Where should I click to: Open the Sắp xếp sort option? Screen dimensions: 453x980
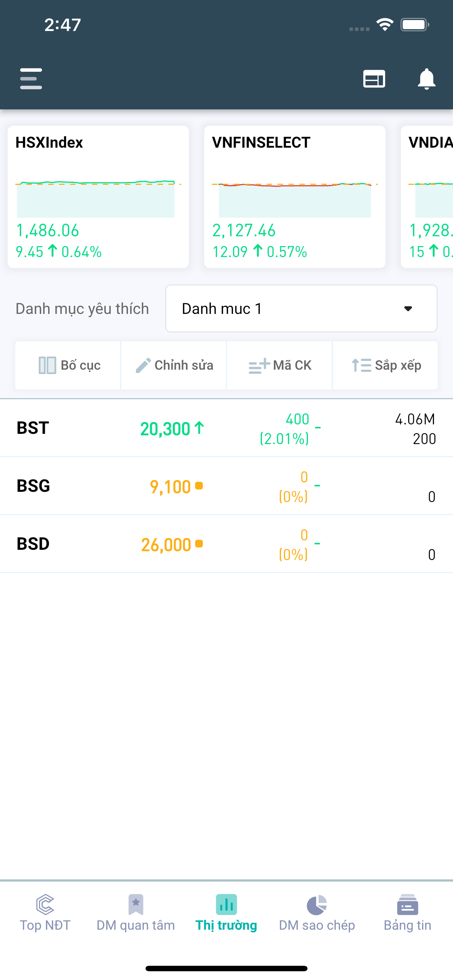click(x=385, y=365)
